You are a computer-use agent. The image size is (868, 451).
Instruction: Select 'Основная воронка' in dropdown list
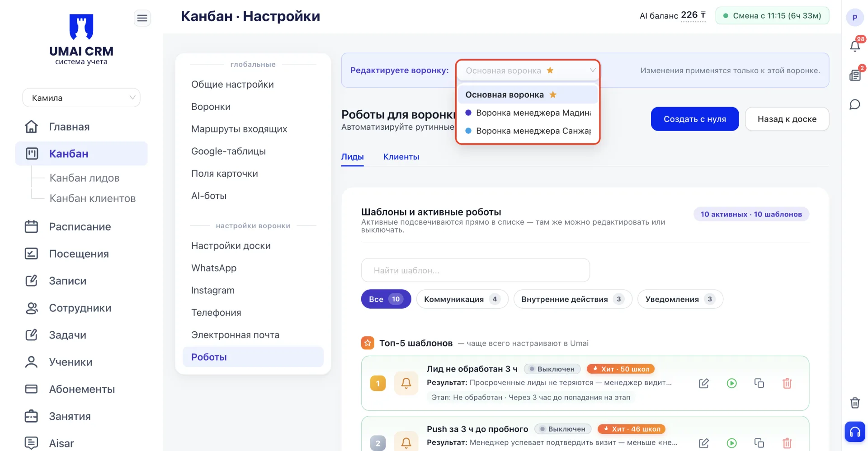(x=528, y=95)
